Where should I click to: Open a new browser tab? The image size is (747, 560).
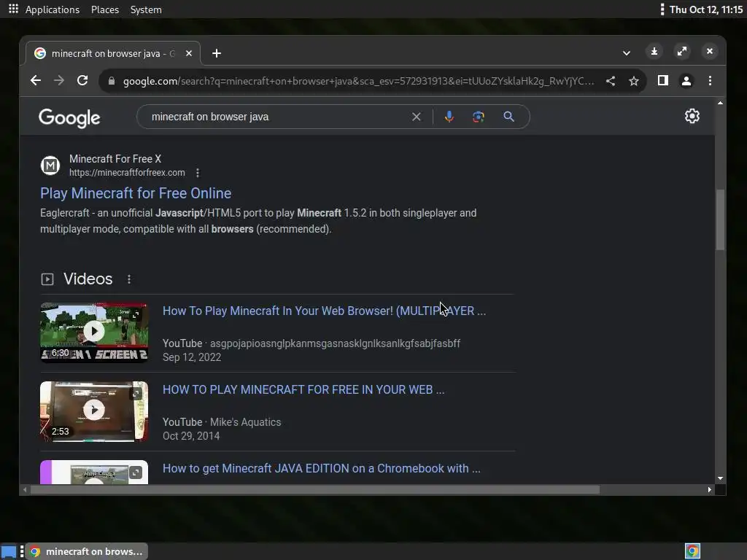click(x=217, y=53)
